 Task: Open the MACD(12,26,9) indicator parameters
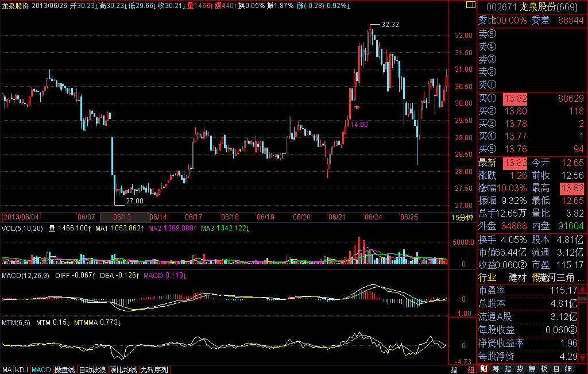tap(26, 276)
